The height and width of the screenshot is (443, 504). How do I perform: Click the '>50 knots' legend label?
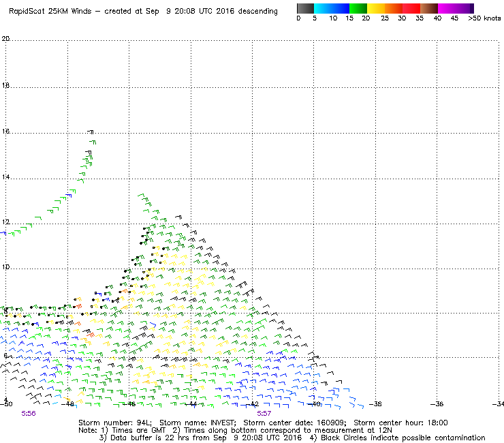coord(484,18)
